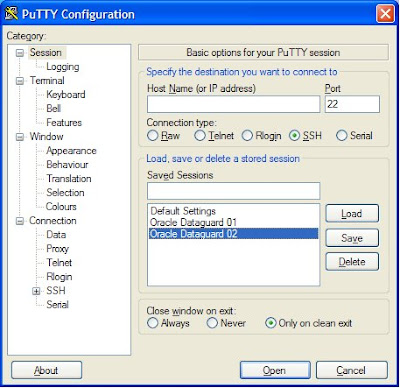
Task: Set close window on exit to Always
Action: coord(168,323)
